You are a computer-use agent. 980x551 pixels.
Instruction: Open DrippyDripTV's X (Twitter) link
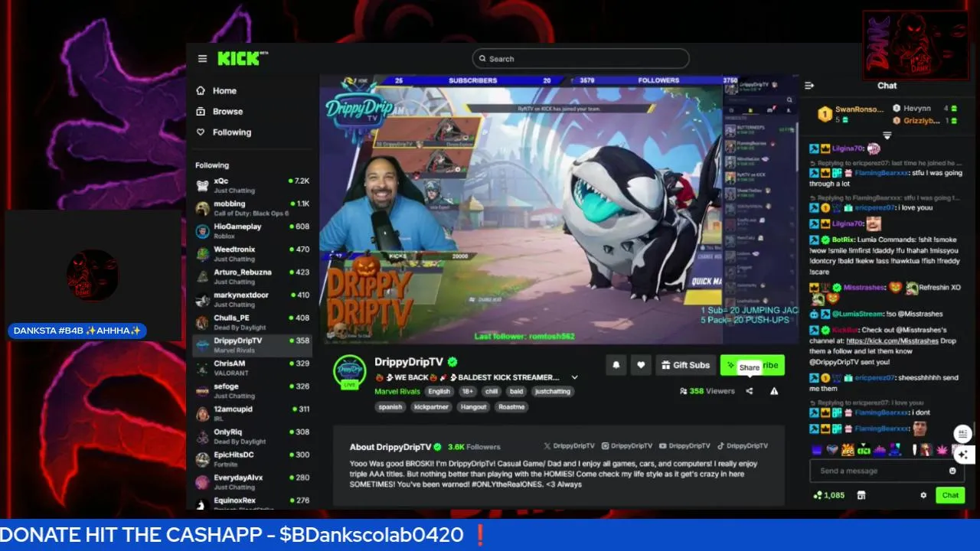pos(569,446)
